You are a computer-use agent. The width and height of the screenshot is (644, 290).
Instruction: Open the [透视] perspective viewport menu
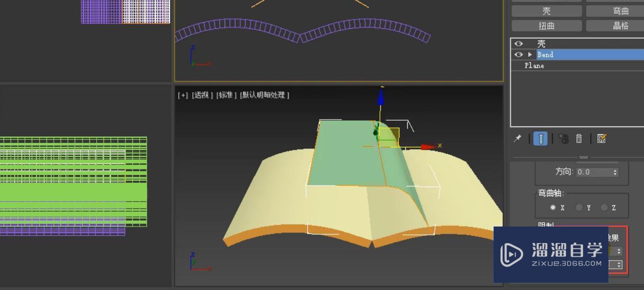[202, 95]
